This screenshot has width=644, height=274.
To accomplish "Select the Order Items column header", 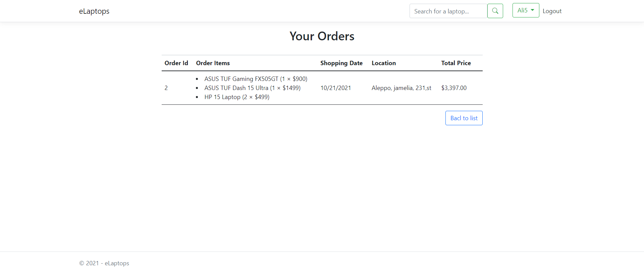I will coord(213,63).
